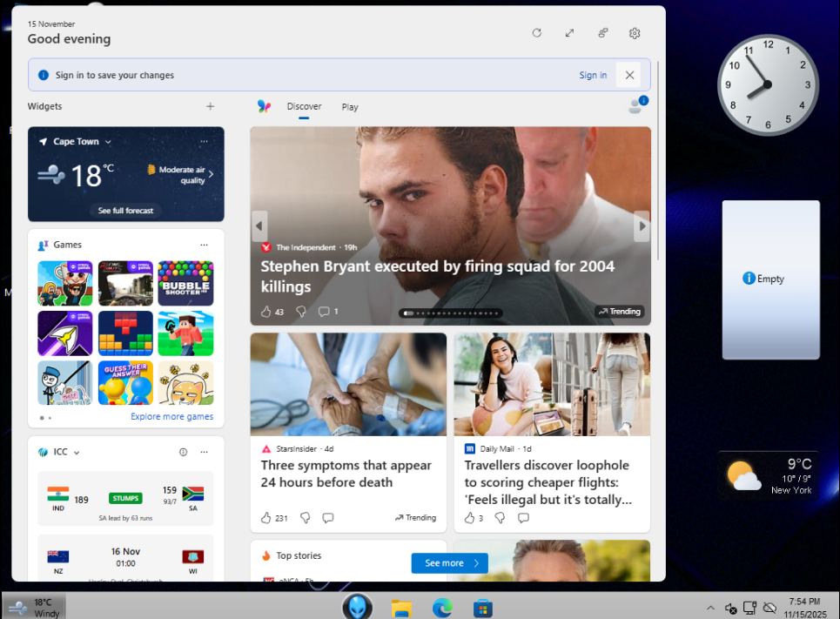Open comments on Stephen Bryant article
Image resolution: width=840 pixels, height=619 pixels.
324,312
